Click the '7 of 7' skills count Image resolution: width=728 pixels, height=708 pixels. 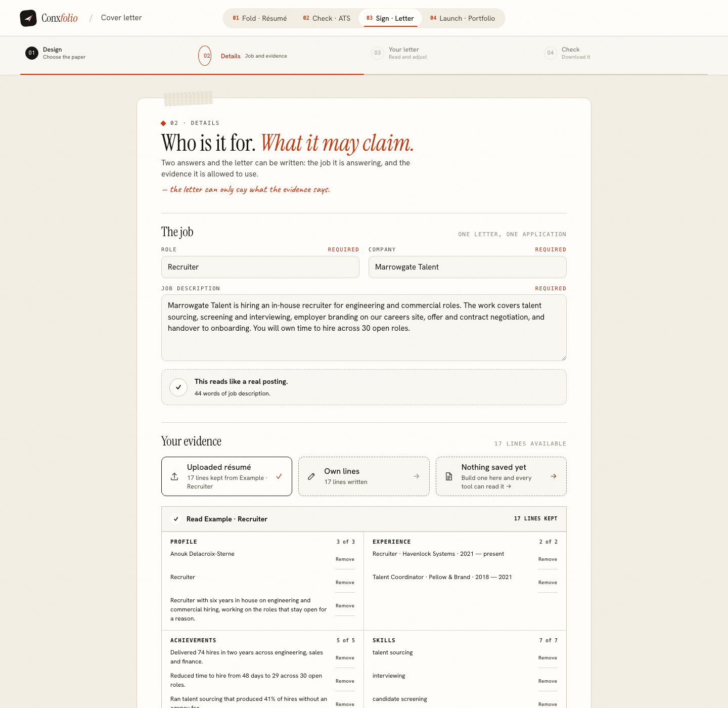[x=548, y=640]
